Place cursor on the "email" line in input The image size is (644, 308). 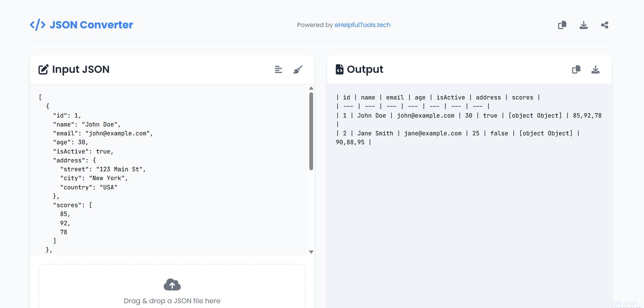click(103, 134)
